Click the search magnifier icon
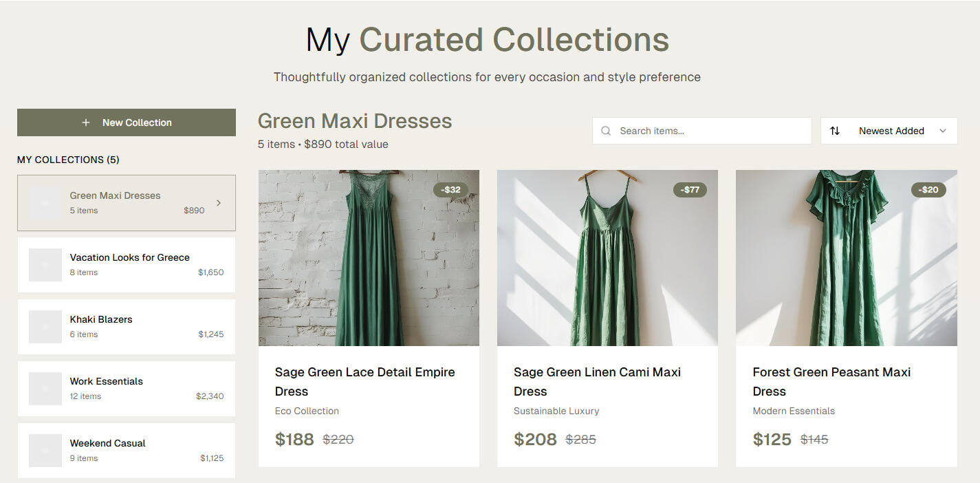Screen dimensions: 980x483 point(606,131)
